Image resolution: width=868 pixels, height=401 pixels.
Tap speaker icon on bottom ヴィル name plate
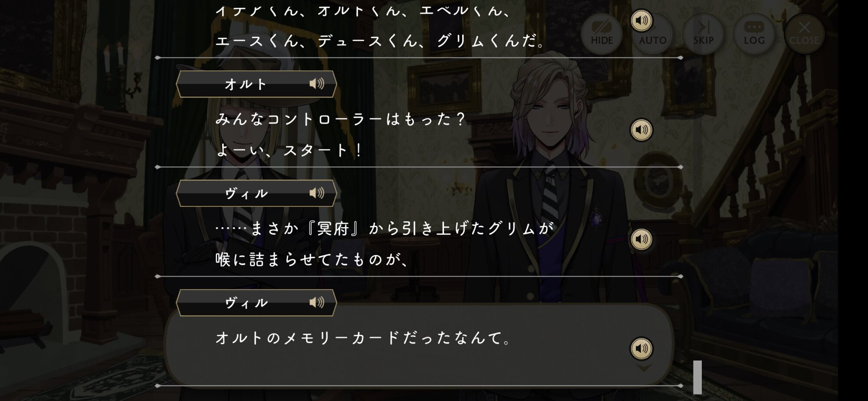(317, 302)
